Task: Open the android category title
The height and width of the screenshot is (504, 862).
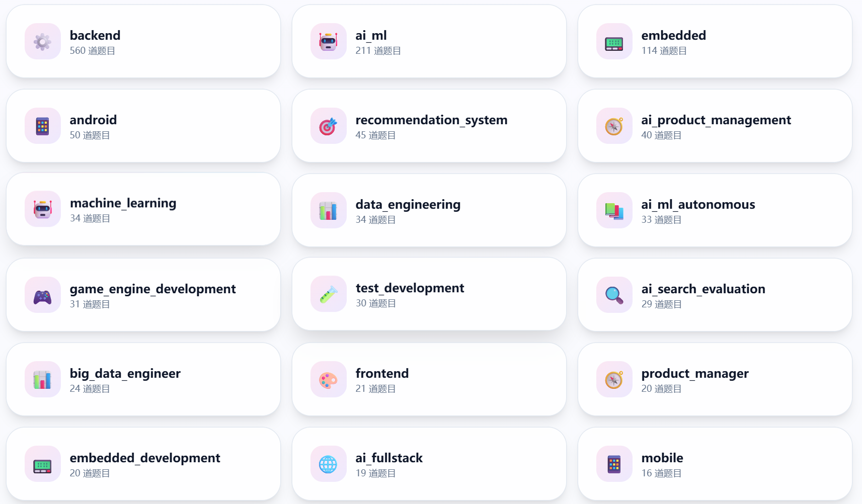Action: pyautogui.click(x=93, y=120)
